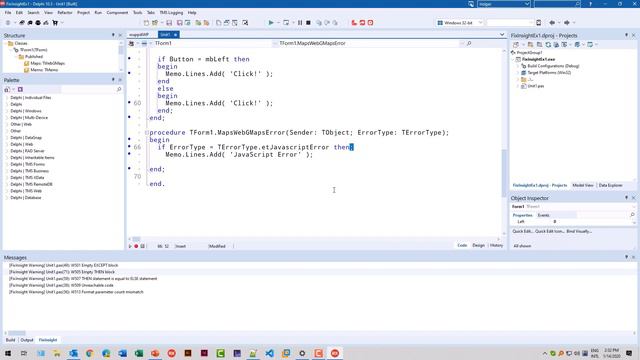
Task: Click the Quick Edit... link in Object Inspector
Action: click(x=522, y=231)
